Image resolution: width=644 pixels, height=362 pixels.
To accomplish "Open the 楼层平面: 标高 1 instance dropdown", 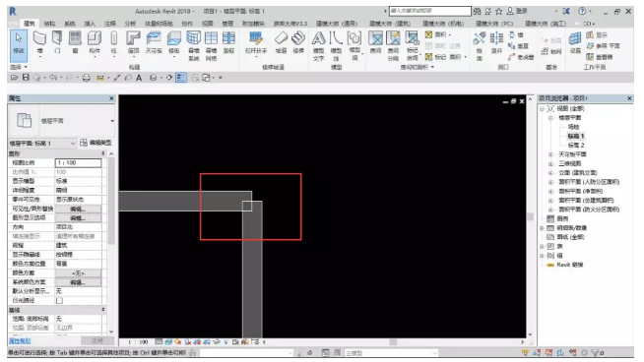I will 73,143.
